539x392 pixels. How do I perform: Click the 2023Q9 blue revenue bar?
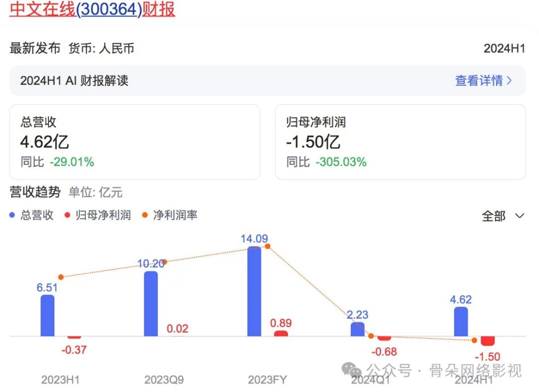coord(151,304)
